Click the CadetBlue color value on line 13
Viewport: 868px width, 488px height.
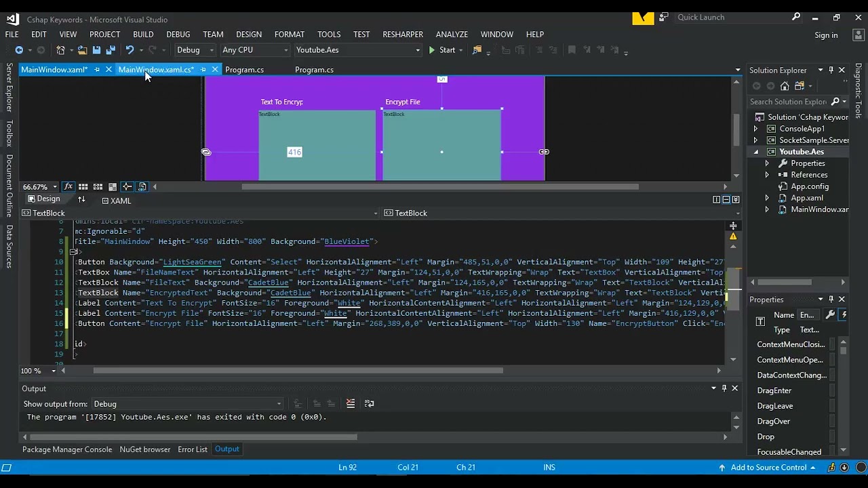coord(290,293)
